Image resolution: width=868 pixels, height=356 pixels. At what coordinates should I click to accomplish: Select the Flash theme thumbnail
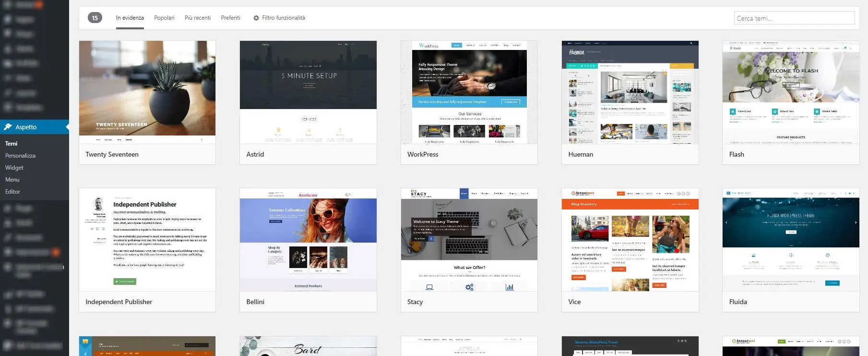click(x=791, y=92)
